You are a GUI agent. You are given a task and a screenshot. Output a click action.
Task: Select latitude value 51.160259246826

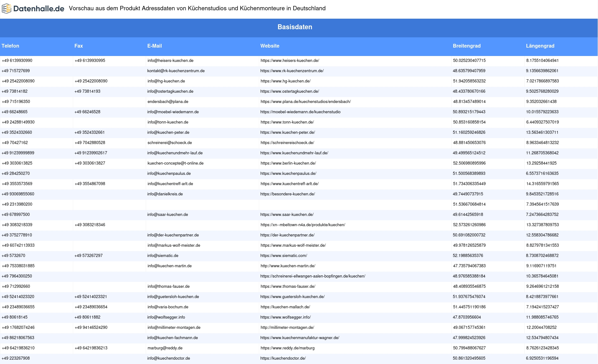[469, 133]
